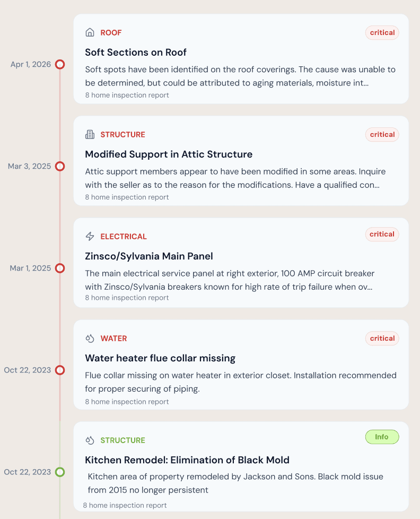Open the home inspection report under Kitchen Remodel
This screenshot has height=519, width=420.
[x=125, y=505]
